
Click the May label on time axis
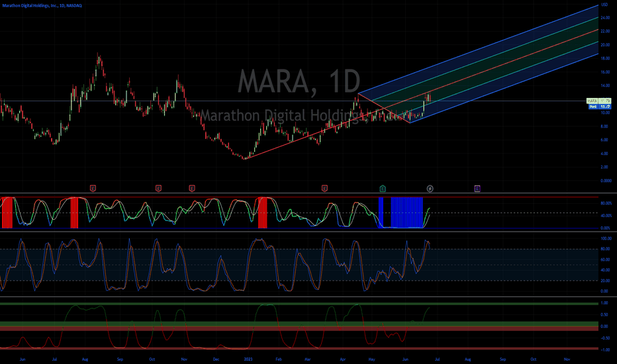point(371,359)
